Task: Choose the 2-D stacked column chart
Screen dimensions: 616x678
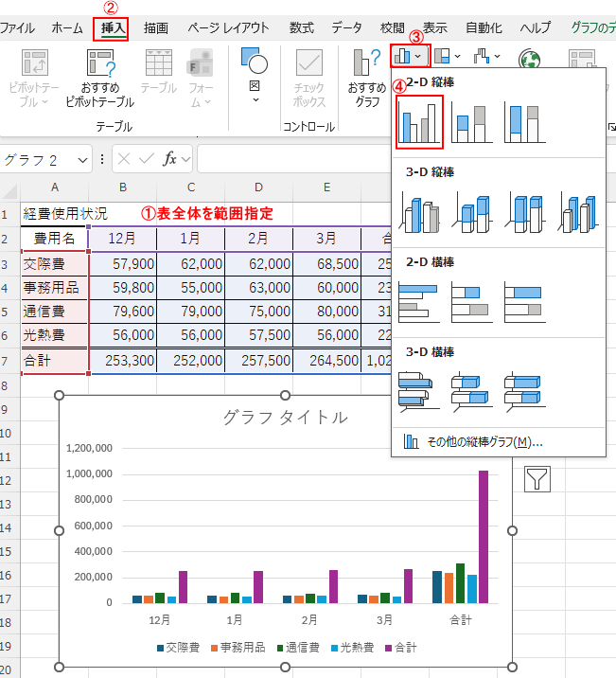Action: (x=472, y=121)
